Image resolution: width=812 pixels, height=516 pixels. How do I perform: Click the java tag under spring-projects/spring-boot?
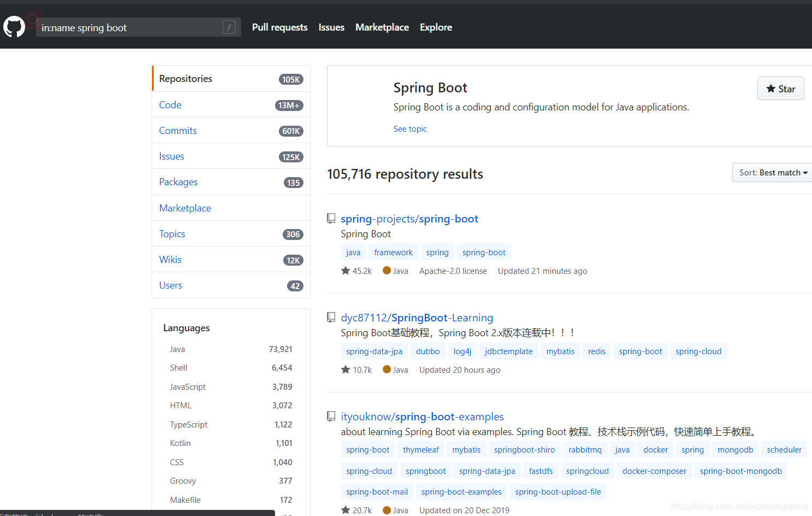(x=353, y=253)
